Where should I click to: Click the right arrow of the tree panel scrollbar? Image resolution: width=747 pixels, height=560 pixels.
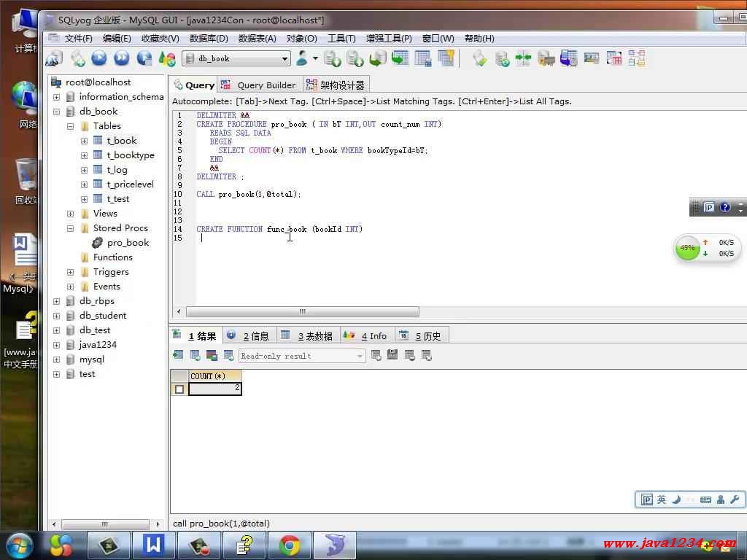[158, 524]
